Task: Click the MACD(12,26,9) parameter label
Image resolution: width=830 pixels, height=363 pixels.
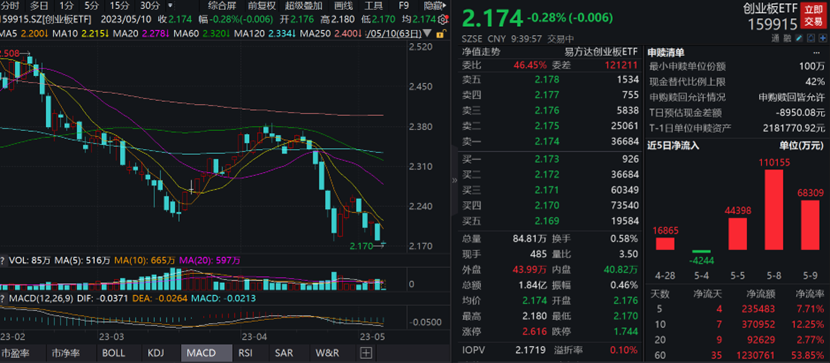Action: point(42,298)
